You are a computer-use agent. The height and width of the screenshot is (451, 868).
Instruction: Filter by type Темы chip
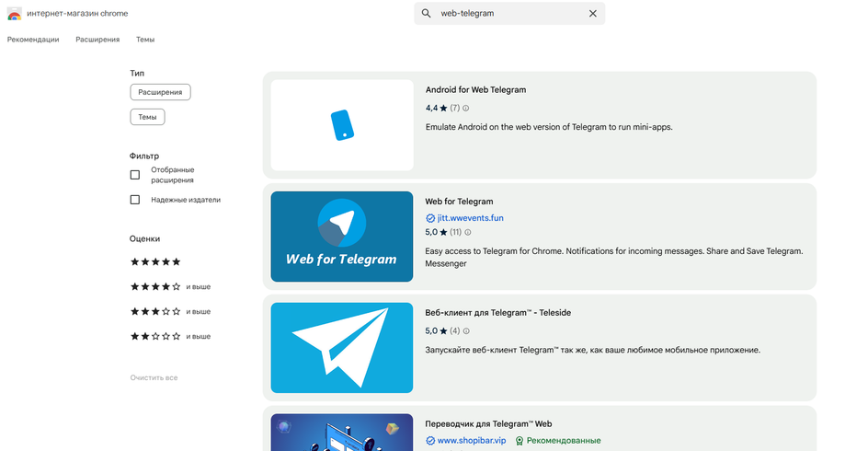[x=147, y=117]
